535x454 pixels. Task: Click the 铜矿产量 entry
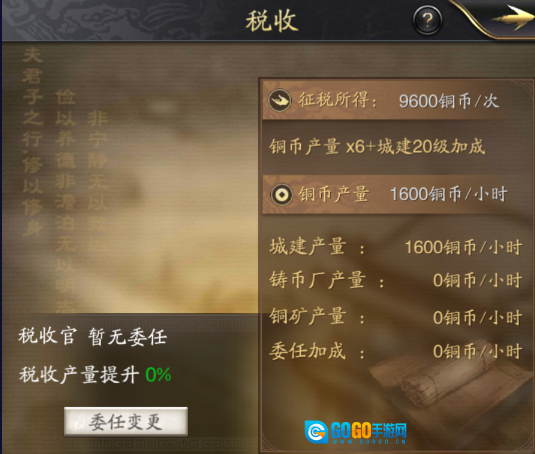pyautogui.click(x=396, y=317)
